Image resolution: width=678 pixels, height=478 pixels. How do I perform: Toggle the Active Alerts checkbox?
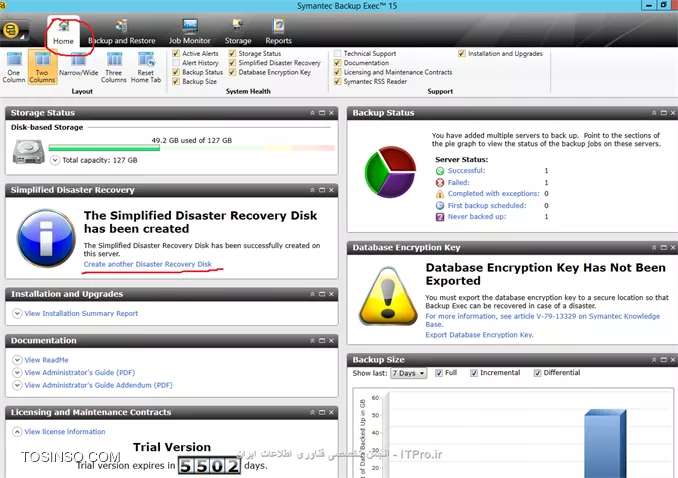(176, 54)
